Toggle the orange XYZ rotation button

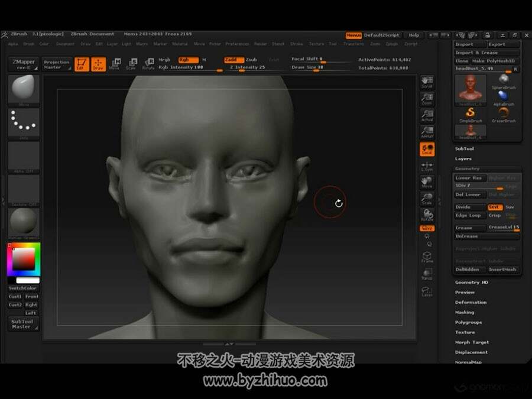427,228
